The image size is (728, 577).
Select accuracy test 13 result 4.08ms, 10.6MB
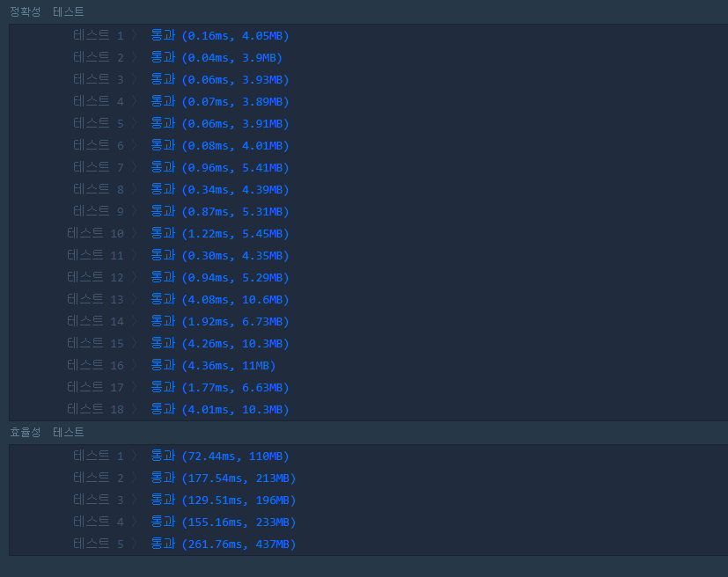pos(220,300)
